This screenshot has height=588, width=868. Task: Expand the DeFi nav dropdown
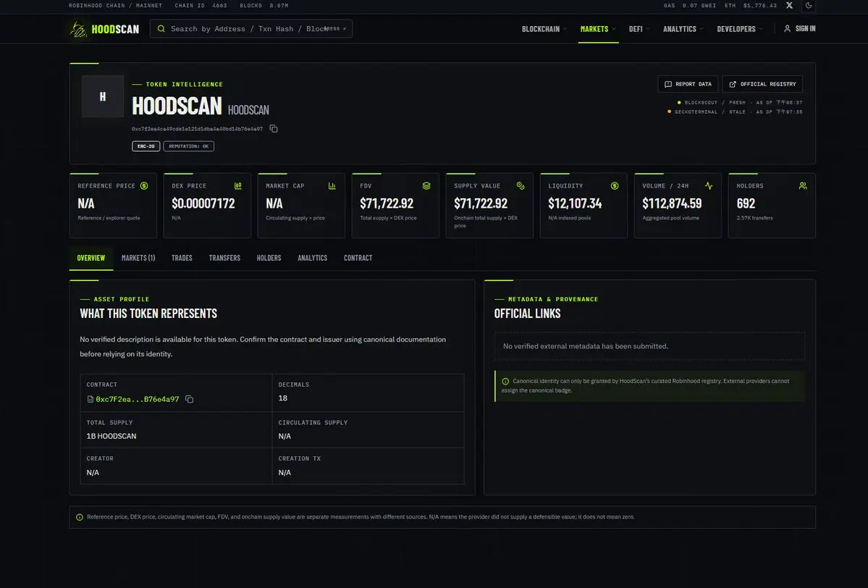pos(639,29)
